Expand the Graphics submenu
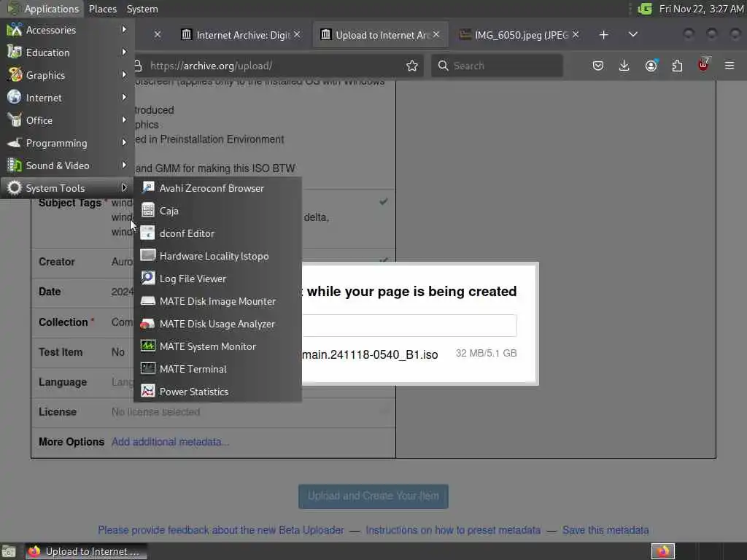Image resolution: width=747 pixels, height=560 pixels. (x=67, y=75)
